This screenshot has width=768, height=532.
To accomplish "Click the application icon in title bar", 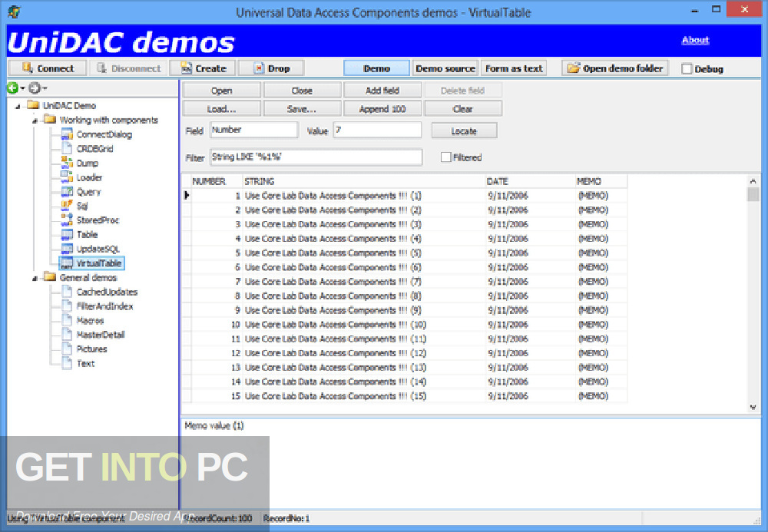I will coord(14,12).
